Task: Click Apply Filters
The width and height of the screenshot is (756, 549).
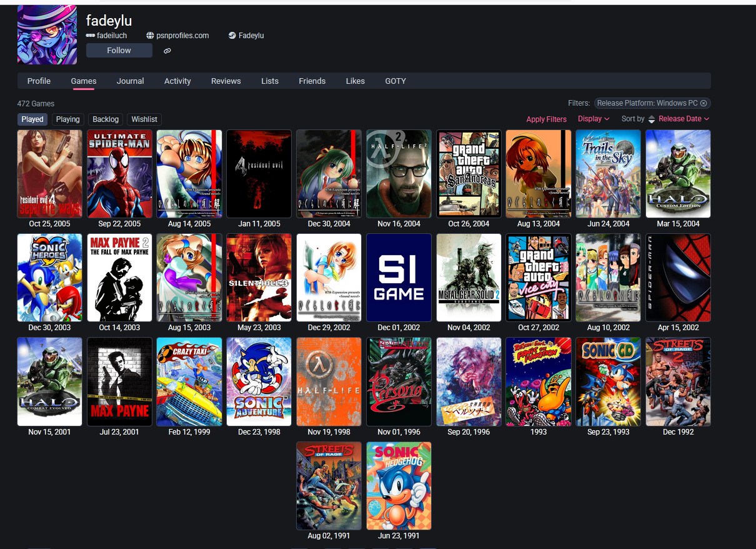Action: coord(547,119)
